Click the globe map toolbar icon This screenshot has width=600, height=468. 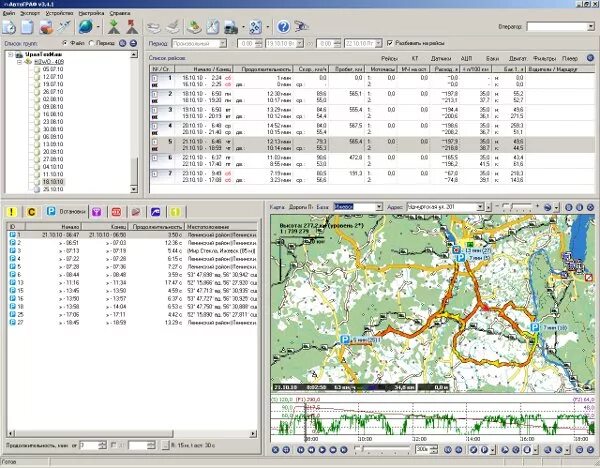pyautogui.click(x=86, y=27)
